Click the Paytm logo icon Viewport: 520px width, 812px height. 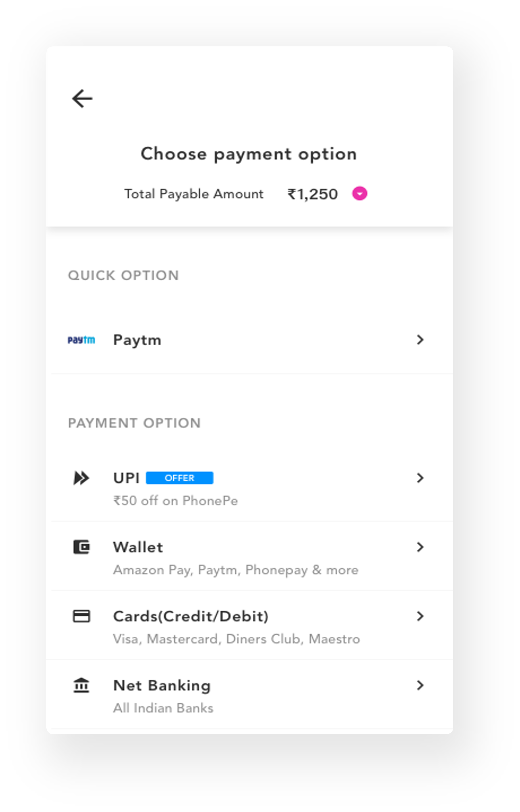pyautogui.click(x=81, y=340)
